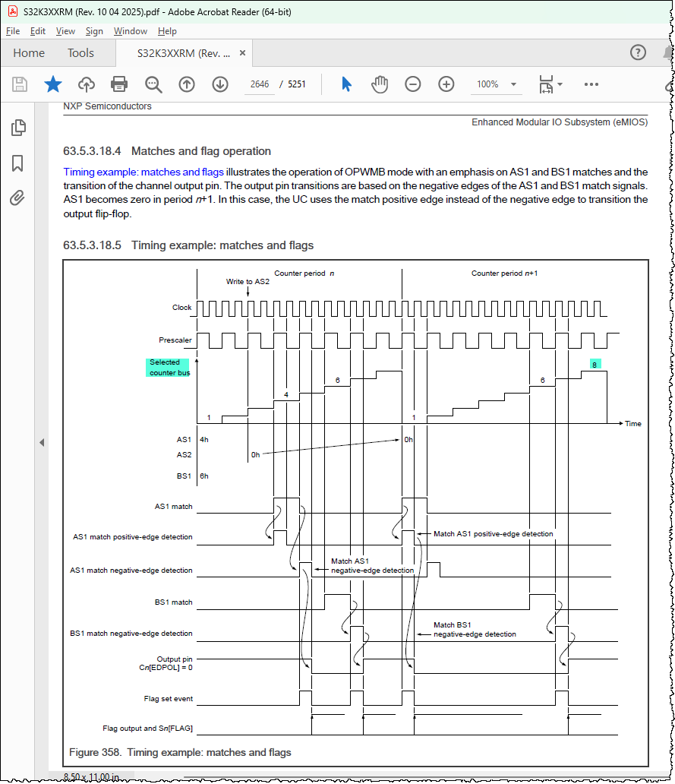Image resolution: width=675 pixels, height=784 pixels.
Task: Click the total page count 5251
Action: click(296, 84)
